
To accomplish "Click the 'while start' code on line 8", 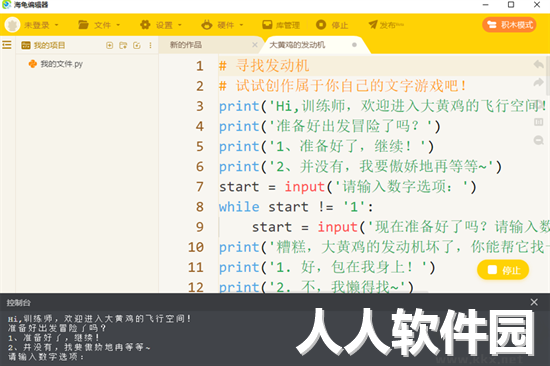I will point(263,207).
